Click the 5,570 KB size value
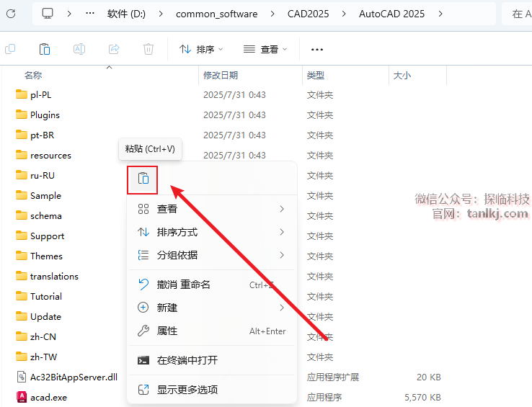This screenshot has width=532, height=407. point(422,397)
